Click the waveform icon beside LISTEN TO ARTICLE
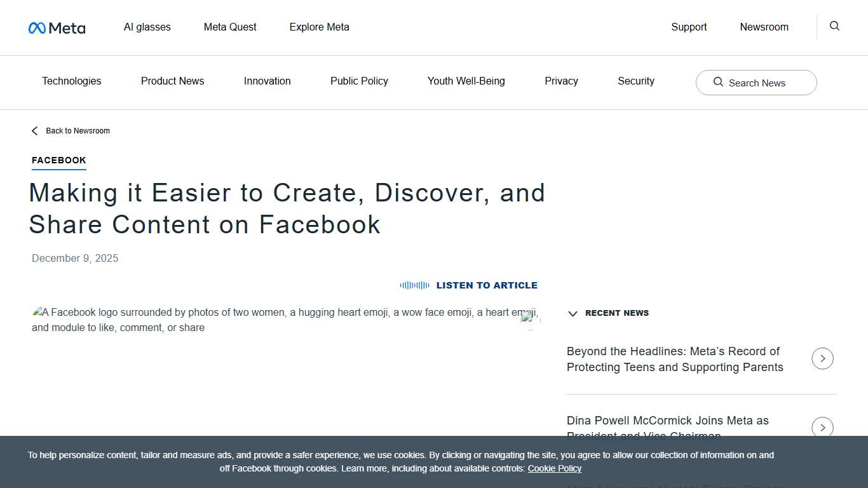 click(x=414, y=285)
